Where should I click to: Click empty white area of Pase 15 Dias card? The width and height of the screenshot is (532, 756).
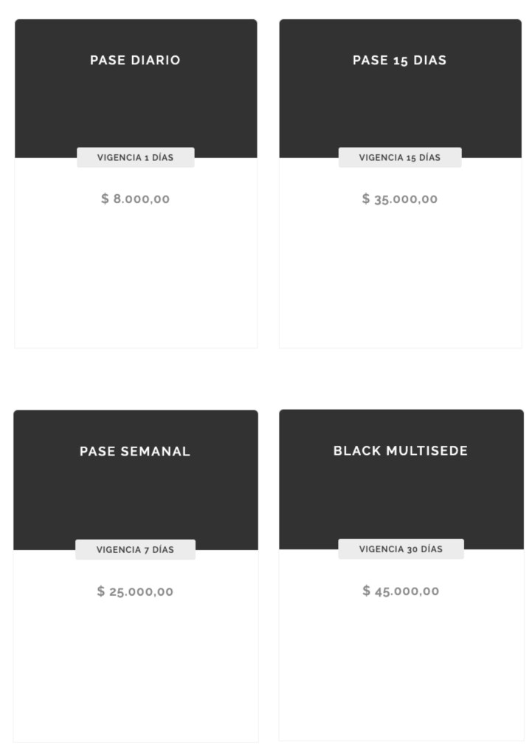(399, 281)
